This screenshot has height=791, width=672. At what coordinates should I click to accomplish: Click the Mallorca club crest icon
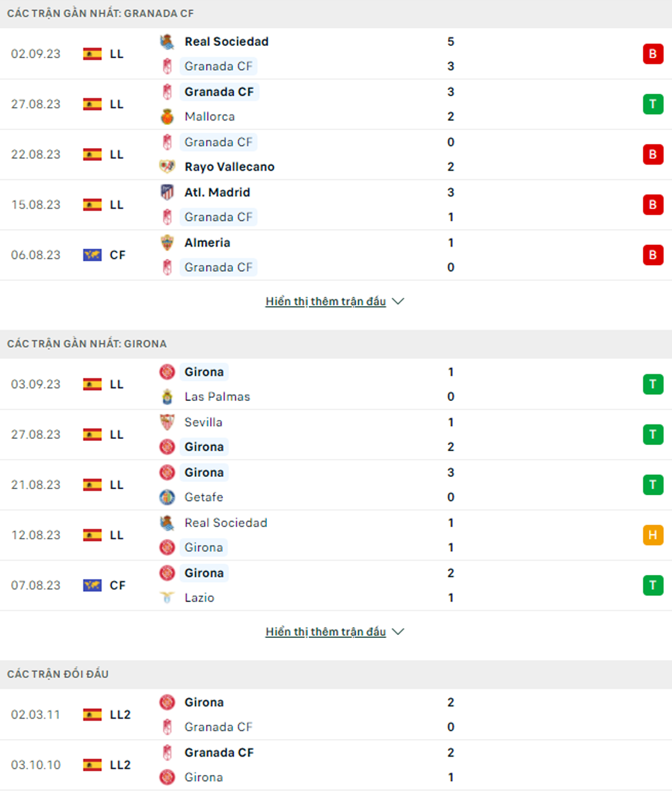(x=167, y=116)
